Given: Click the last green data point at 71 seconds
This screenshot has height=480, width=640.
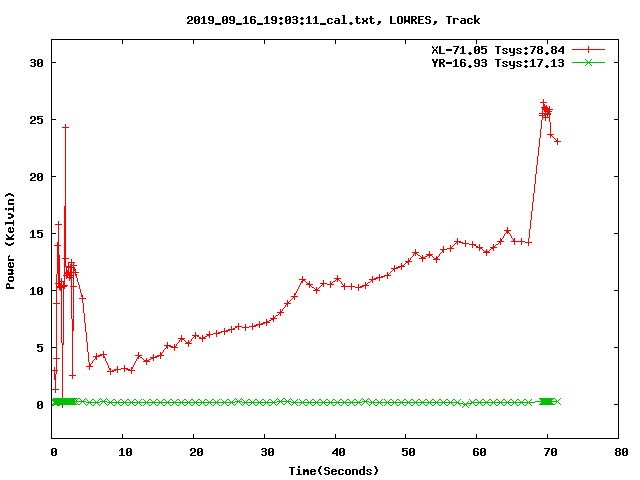Looking at the screenshot, I should tap(558, 402).
